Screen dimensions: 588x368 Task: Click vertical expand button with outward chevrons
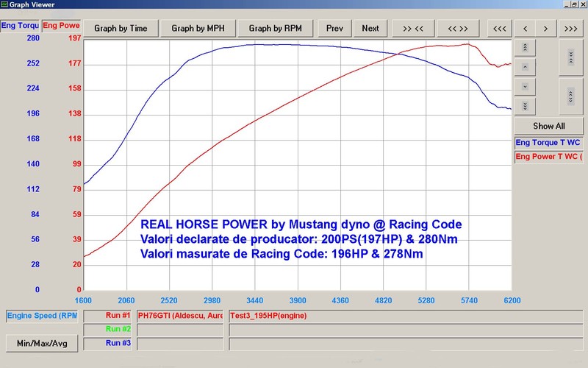(x=571, y=96)
